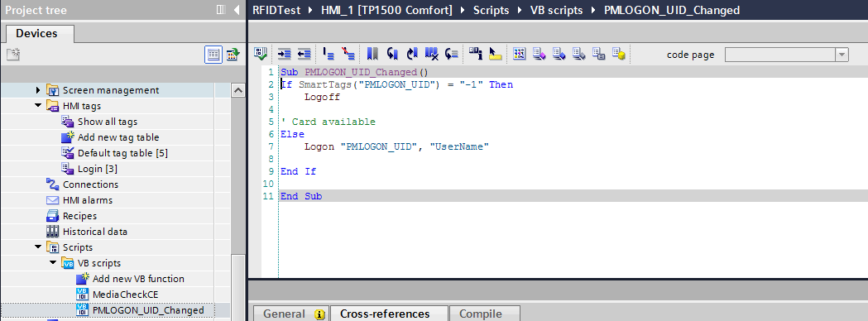Switch to the Compile tab
Viewport: 868px width, 321px height.
point(484,314)
